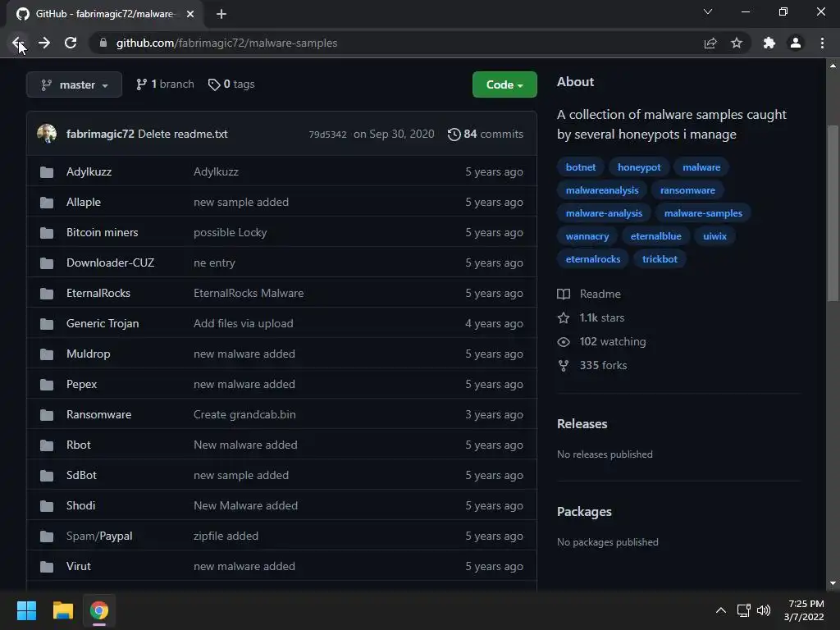Viewport: 840px width, 630px height.
Task: Select the malwareanalysis topic tag
Action: pyautogui.click(x=602, y=190)
